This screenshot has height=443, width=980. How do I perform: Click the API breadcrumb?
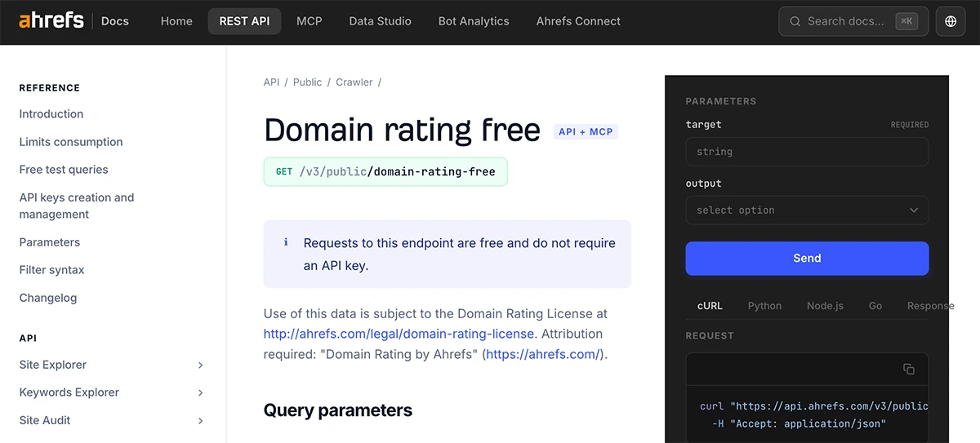pos(271,82)
